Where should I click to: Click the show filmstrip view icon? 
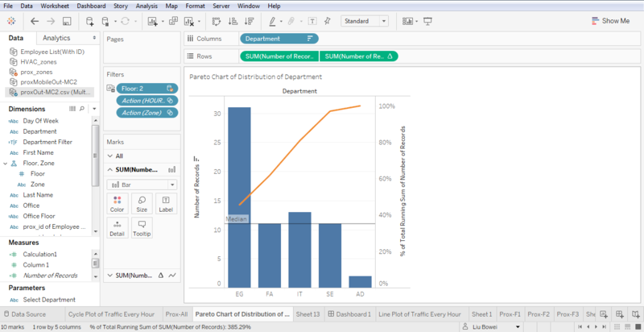coord(626,326)
